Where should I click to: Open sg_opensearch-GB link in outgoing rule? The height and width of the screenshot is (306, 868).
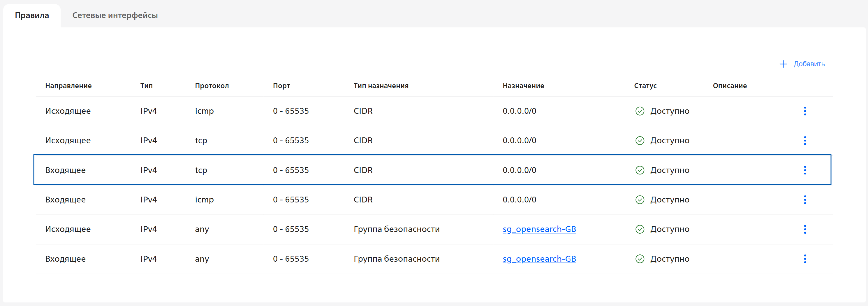coord(539,229)
